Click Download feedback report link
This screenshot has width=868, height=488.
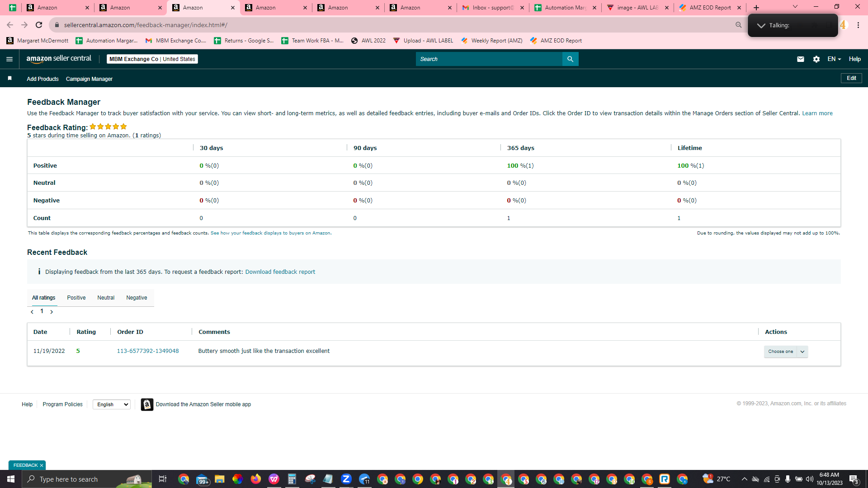[280, 272]
